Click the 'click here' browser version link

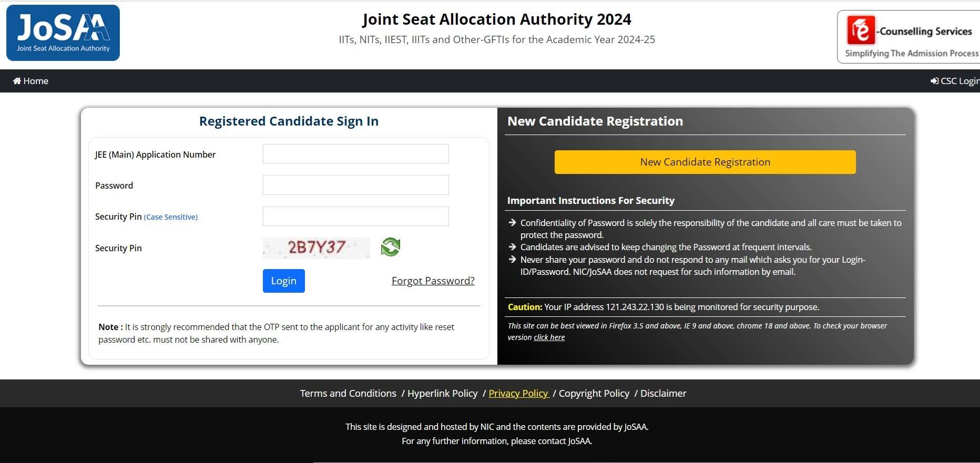click(548, 337)
